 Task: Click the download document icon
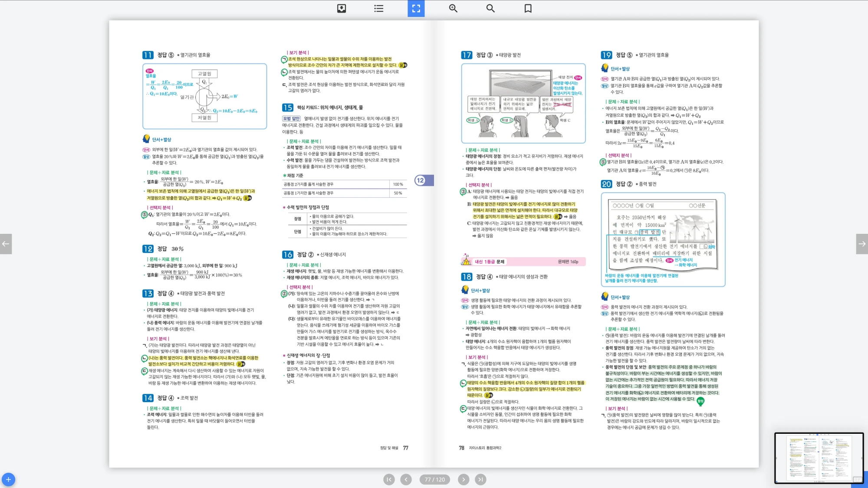[342, 8]
